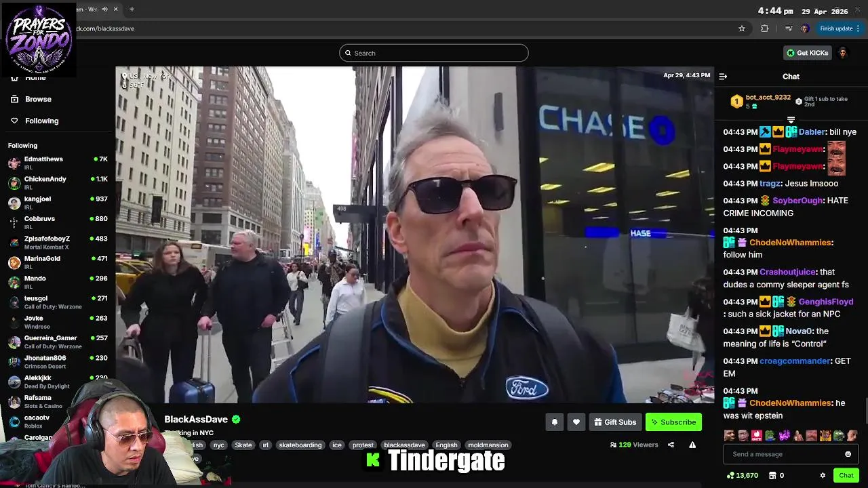
Task: Click the stream video player
Action: (414, 235)
